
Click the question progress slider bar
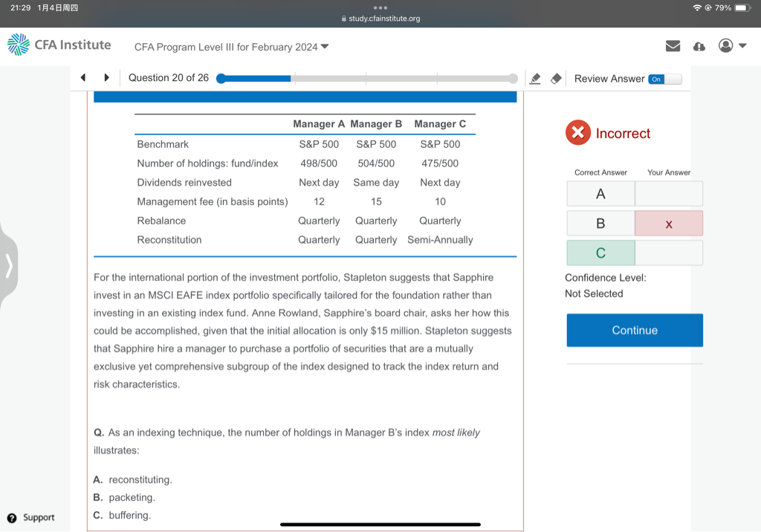click(367, 78)
